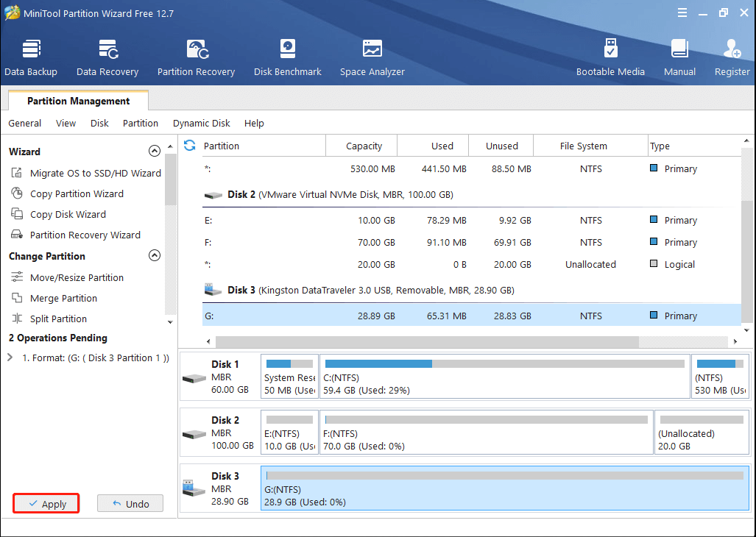Click scroll-right arrow of partition list
The height and width of the screenshot is (537, 756).
(x=735, y=341)
